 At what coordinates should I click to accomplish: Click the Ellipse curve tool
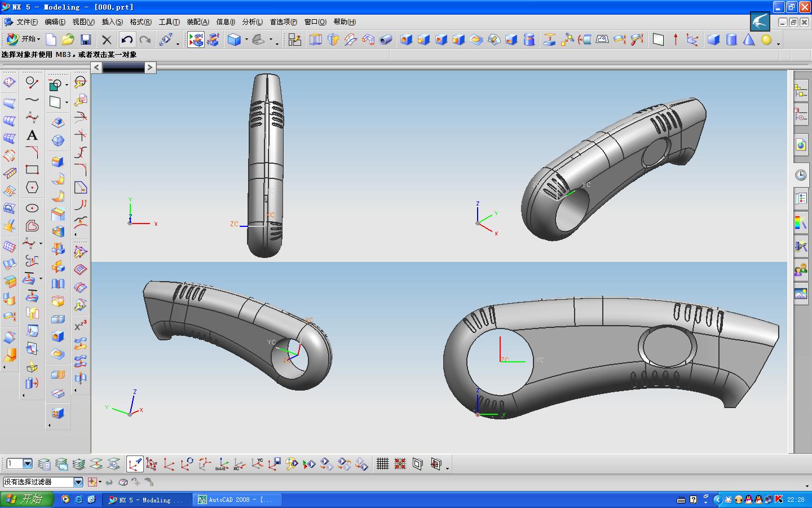click(x=32, y=208)
